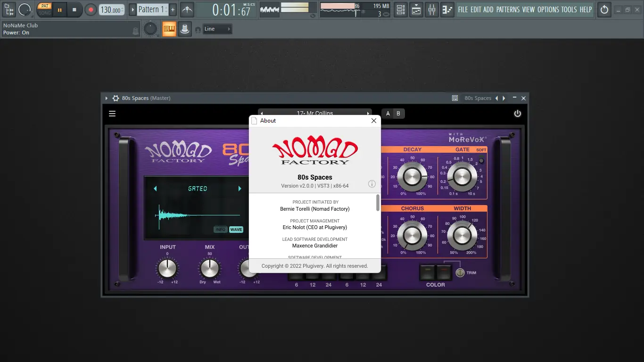Open the Line snap dropdown
Viewport: 644px width, 362px height.
pos(217,29)
